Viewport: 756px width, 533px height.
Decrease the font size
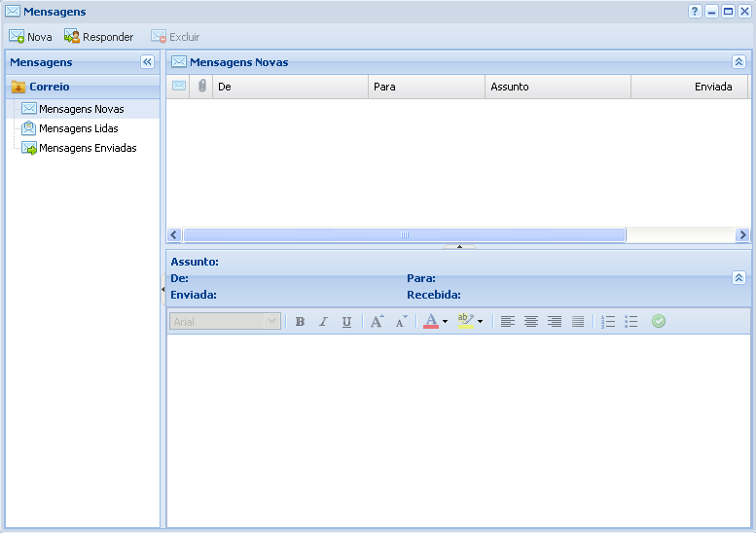click(401, 322)
